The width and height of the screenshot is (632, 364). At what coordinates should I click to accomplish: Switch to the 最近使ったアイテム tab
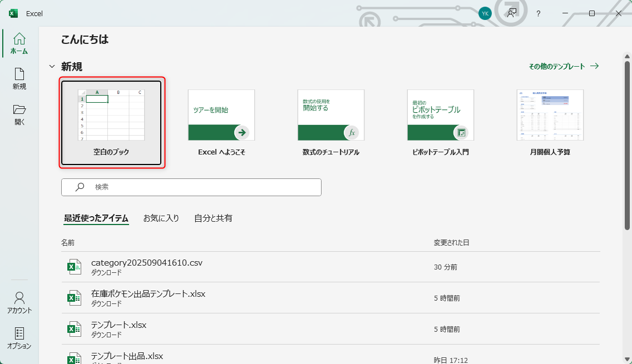pos(96,218)
